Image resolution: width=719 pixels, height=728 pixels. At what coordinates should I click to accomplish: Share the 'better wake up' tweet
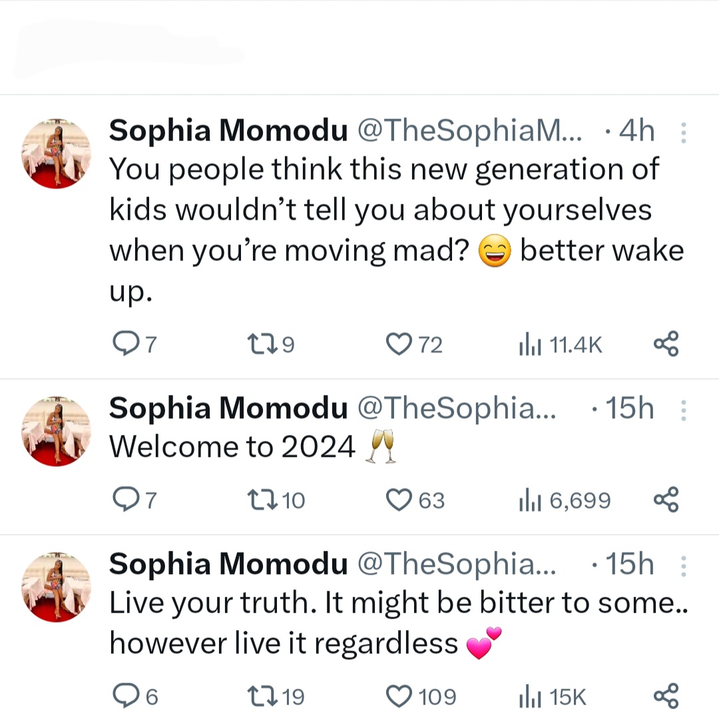point(666,344)
